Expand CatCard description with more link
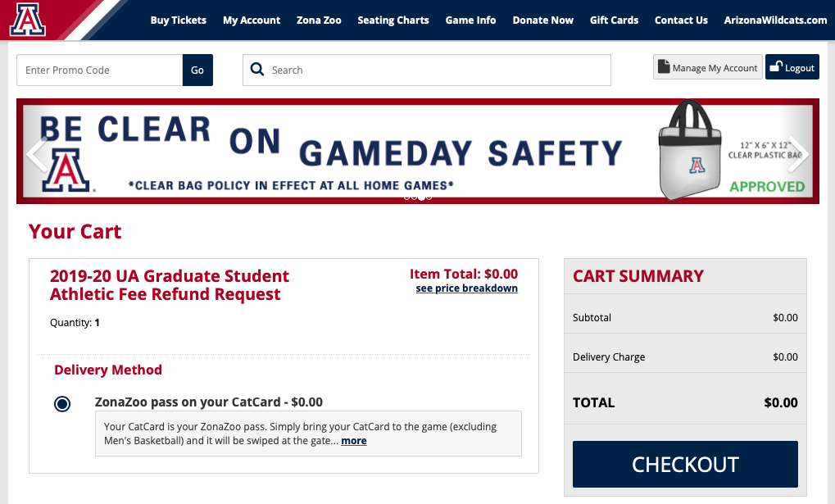Viewport: 835px width, 504px height. [354, 441]
